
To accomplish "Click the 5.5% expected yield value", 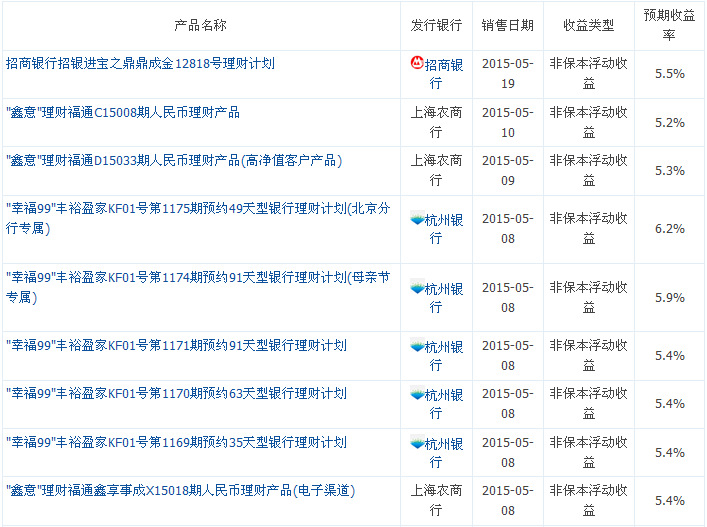I will (x=670, y=73).
